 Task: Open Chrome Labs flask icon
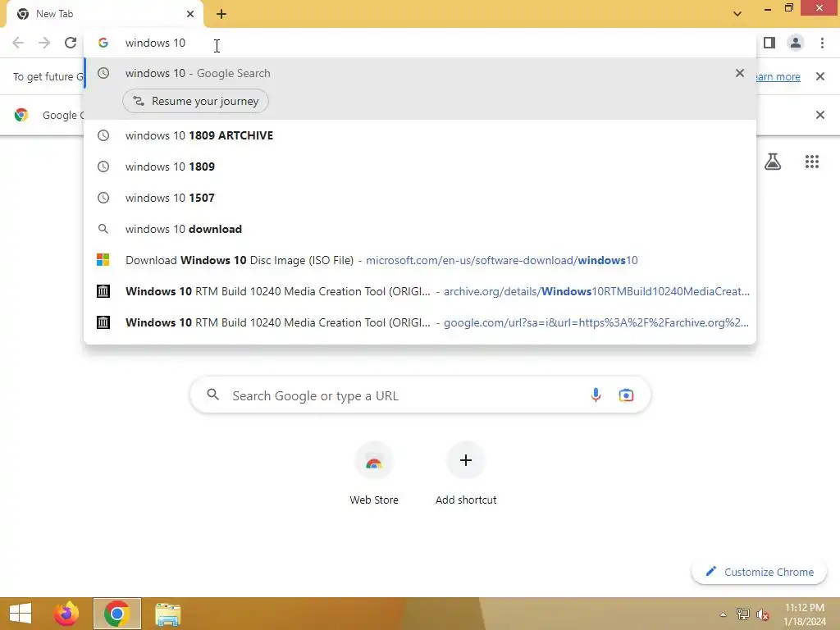click(773, 162)
